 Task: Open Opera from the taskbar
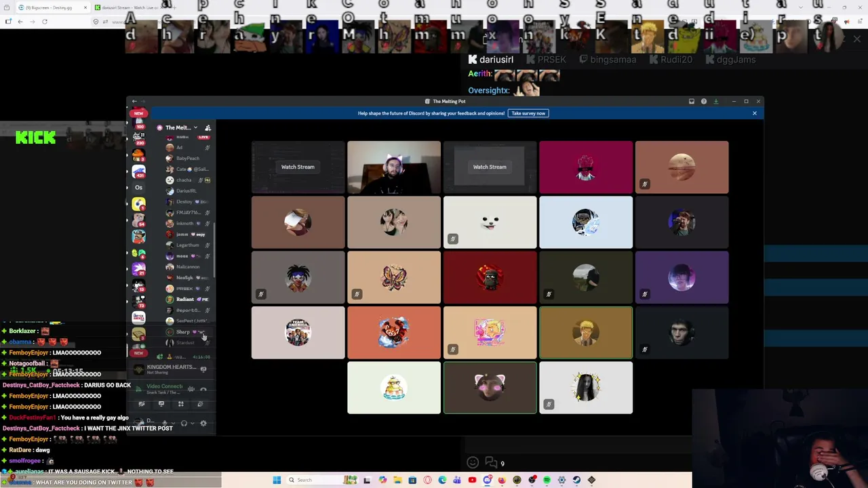427,480
